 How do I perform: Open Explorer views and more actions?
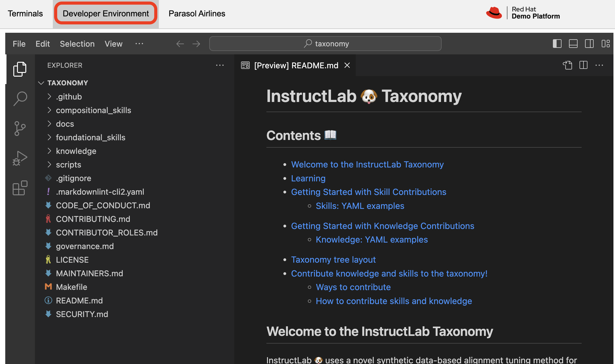coord(220,65)
